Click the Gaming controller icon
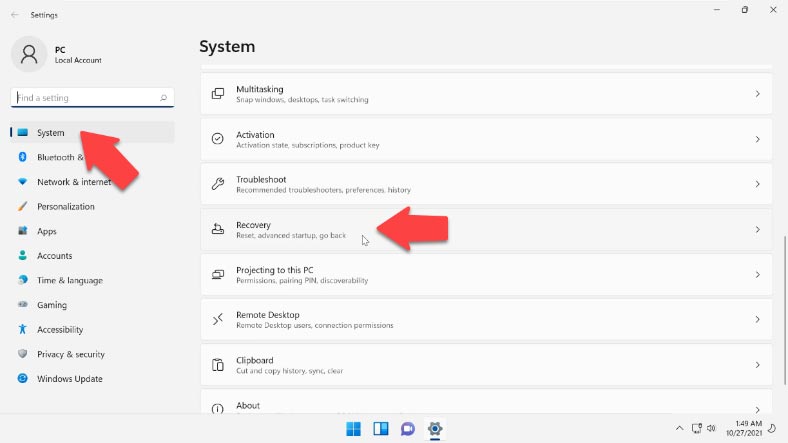 [23, 304]
